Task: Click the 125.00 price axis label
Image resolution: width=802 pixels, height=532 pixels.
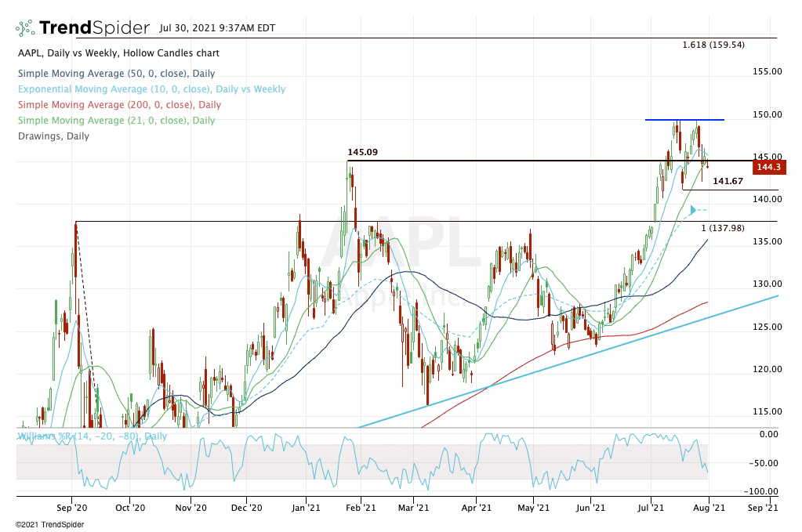Action: pos(767,327)
